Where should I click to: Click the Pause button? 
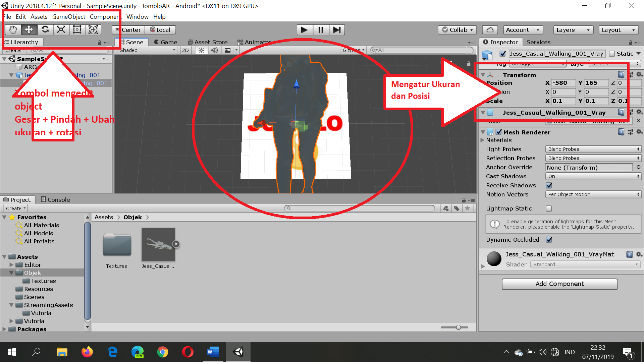pyautogui.click(x=321, y=30)
